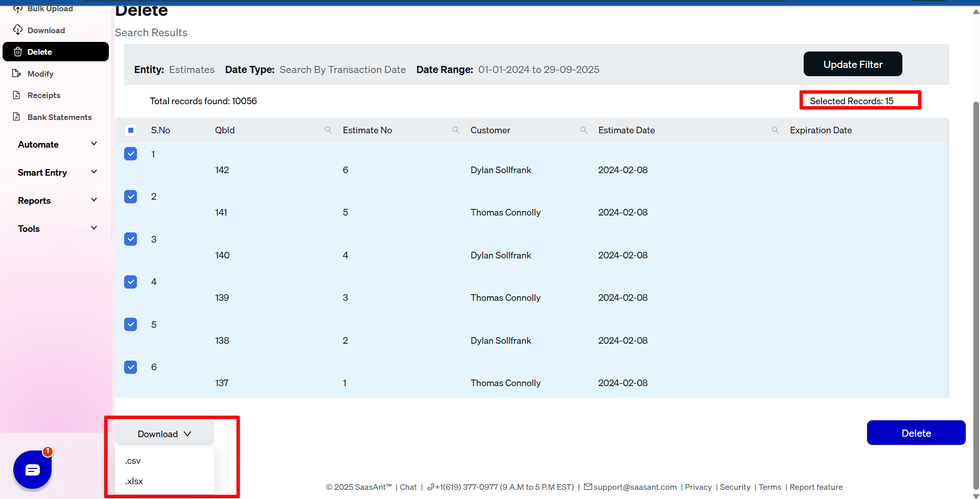Open the Chat support link in footer

coord(408,487)
